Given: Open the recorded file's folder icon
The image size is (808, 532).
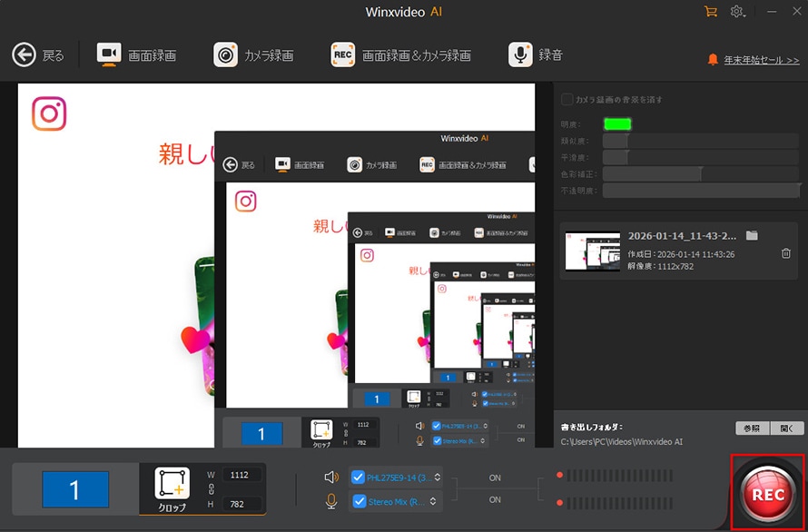Looking at the screenshot, I should coord(752,236).
